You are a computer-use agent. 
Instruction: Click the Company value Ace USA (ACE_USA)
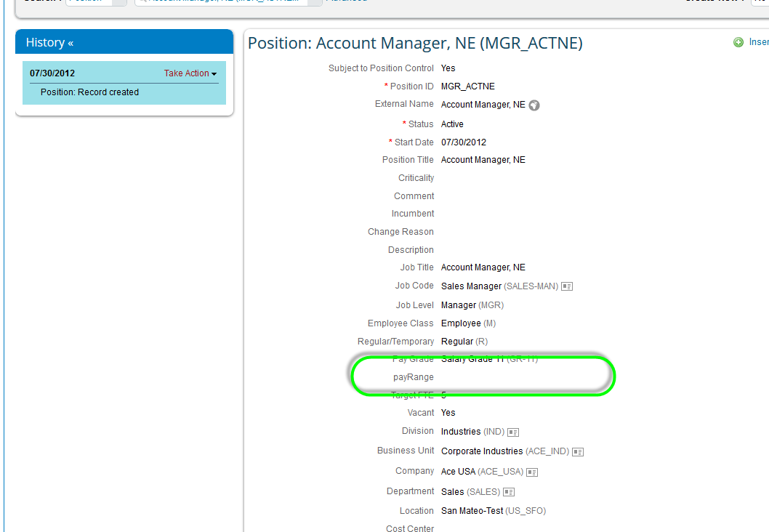[482, 471]
